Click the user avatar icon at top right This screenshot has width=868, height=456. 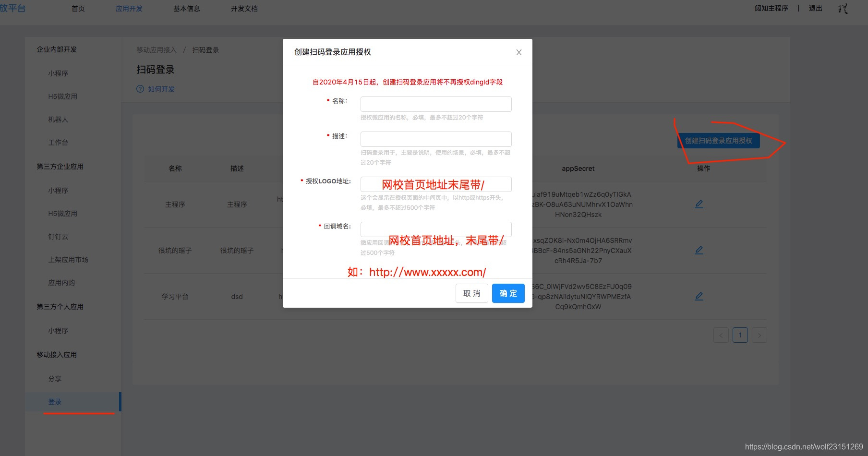point(844,8)
